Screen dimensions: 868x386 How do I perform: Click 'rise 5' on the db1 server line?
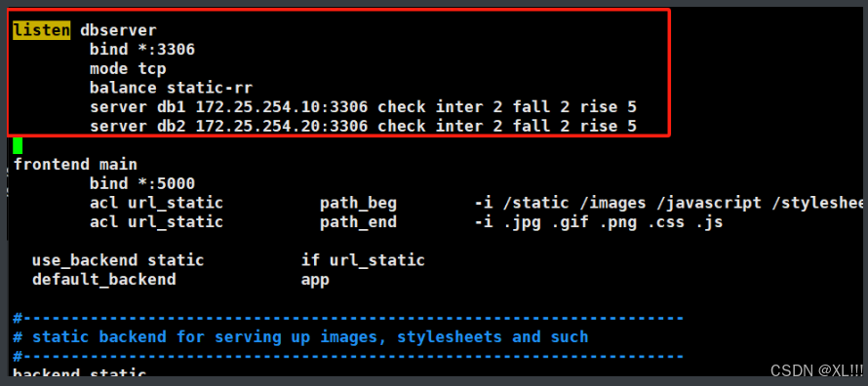tap(608, 106)
